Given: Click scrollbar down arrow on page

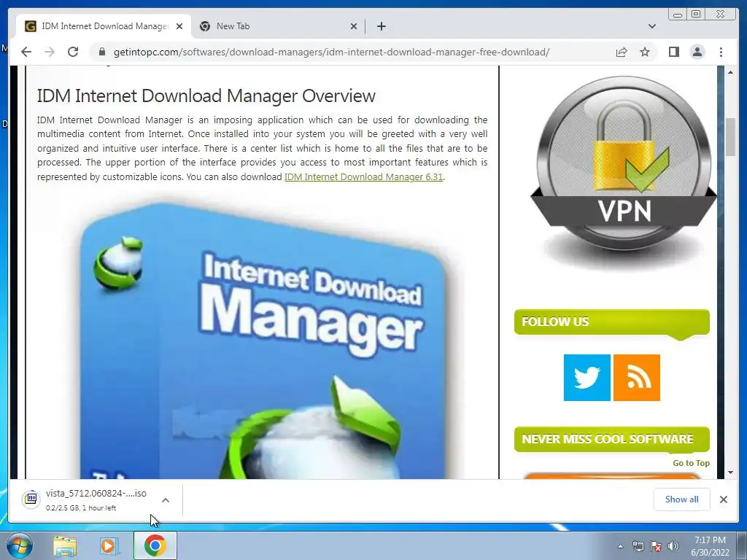Looking at the screenshot, I should [730, 472].
